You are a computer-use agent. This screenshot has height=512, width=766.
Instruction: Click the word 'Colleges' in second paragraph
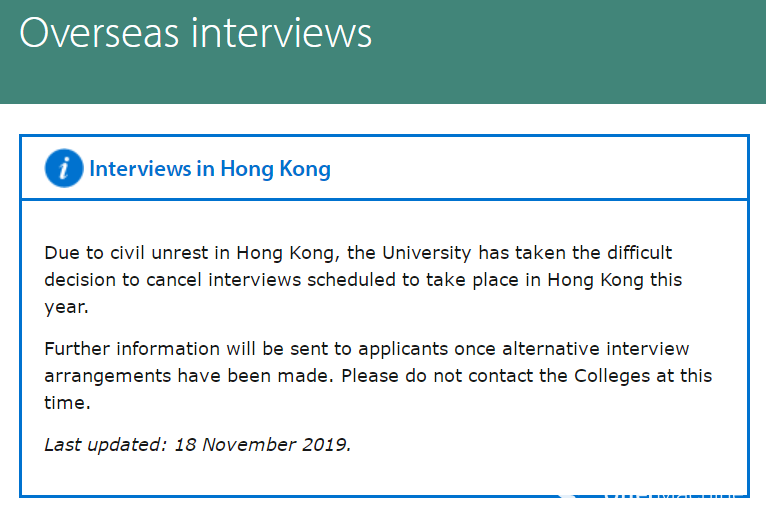tap(612, 376)
